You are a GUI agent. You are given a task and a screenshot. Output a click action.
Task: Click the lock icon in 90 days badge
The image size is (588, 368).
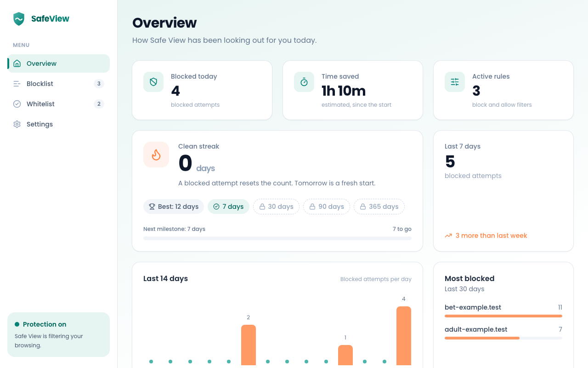pyautogui.click(x=312, y=207)
